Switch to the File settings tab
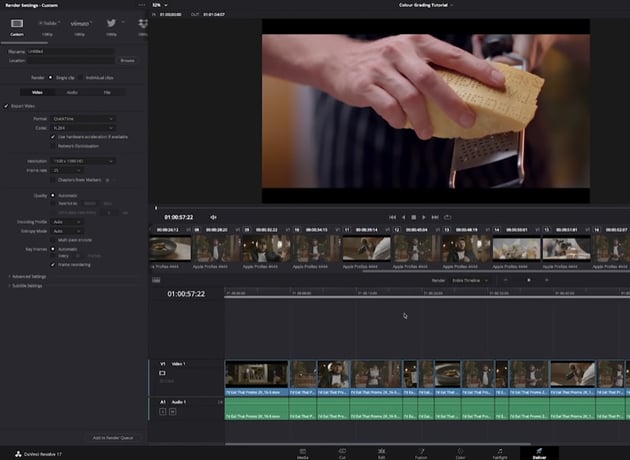 (107, 92)
